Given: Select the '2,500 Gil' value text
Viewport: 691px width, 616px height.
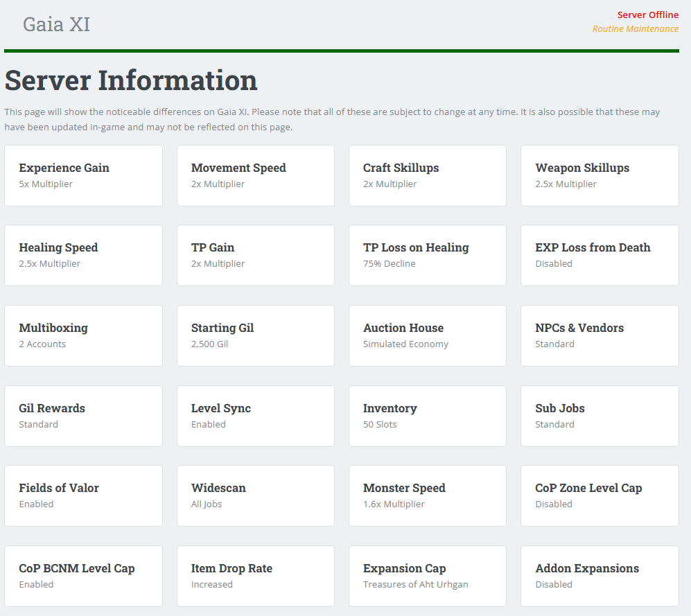Looking at the screenshot, I should pyautogui.click(x=210, y=344).
